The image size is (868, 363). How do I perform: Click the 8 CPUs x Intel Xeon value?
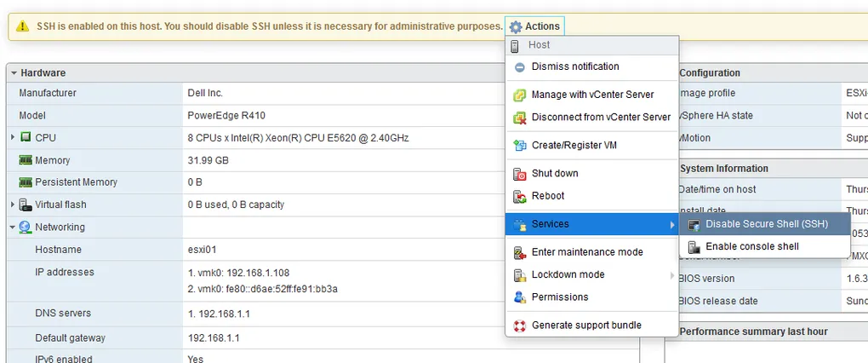click(299, 137)
